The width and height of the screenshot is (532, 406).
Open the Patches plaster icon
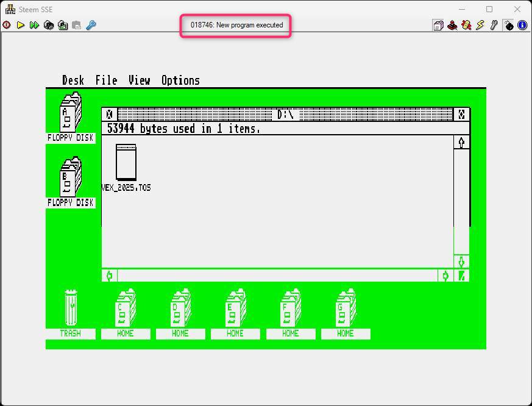point(466,25)
